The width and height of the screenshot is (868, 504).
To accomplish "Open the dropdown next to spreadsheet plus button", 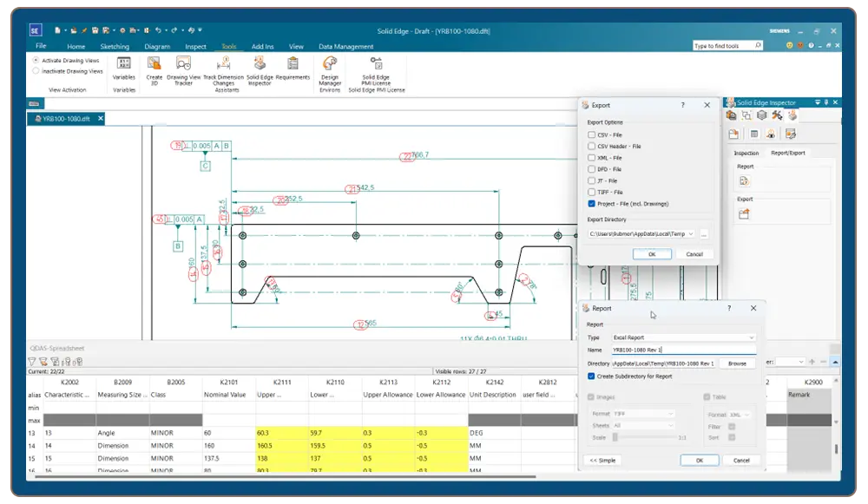I will [x=801, y=362].
